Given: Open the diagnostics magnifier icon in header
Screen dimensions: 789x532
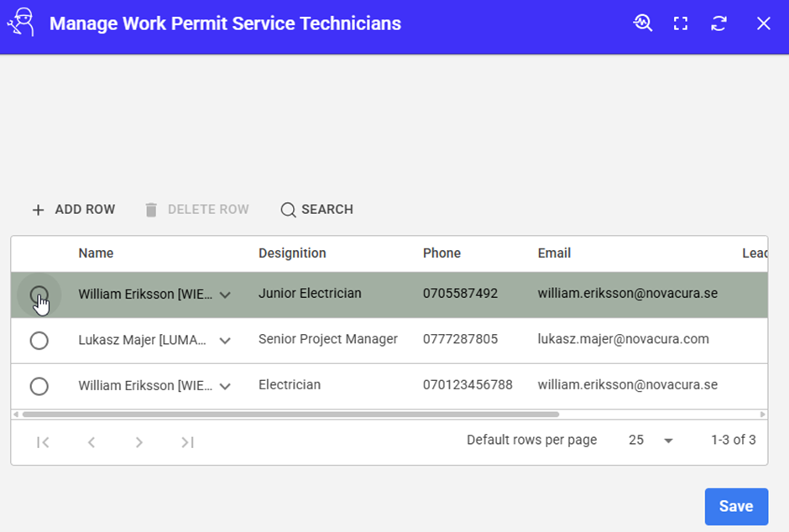Looking at the screenshot, I should [643, 23].
